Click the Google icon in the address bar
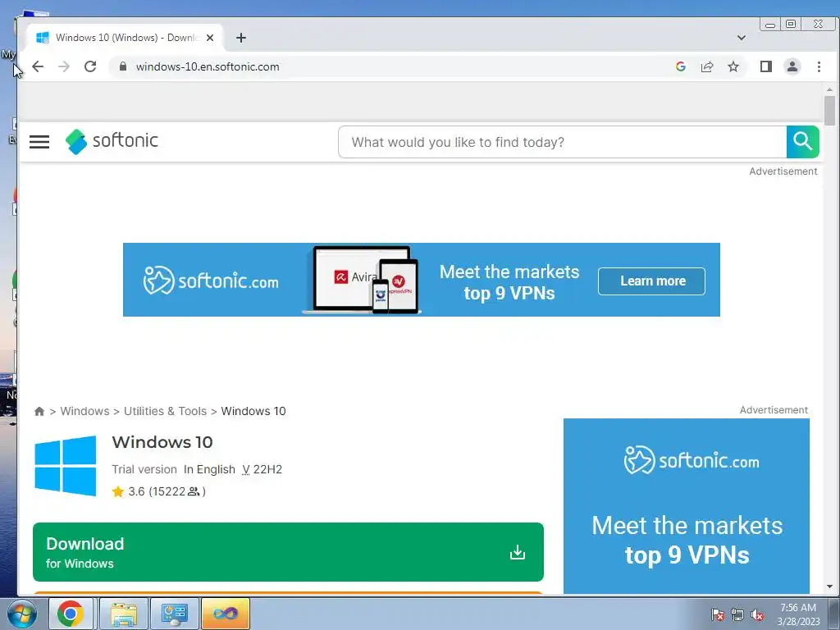This screenshot has height=630, width=840. coord(681,66)
